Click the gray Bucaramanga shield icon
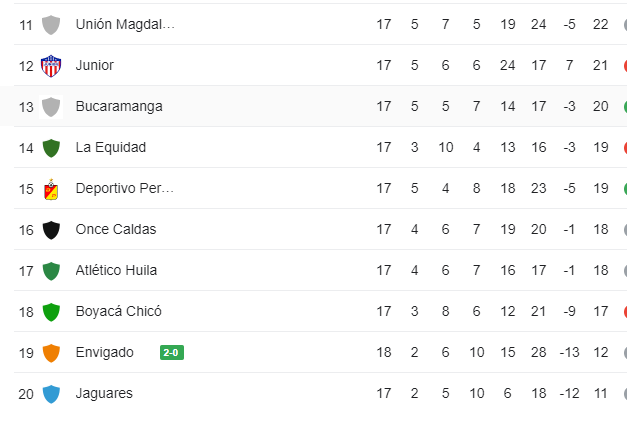The height and width of the screenshot is (424, 627). [51, 107]
